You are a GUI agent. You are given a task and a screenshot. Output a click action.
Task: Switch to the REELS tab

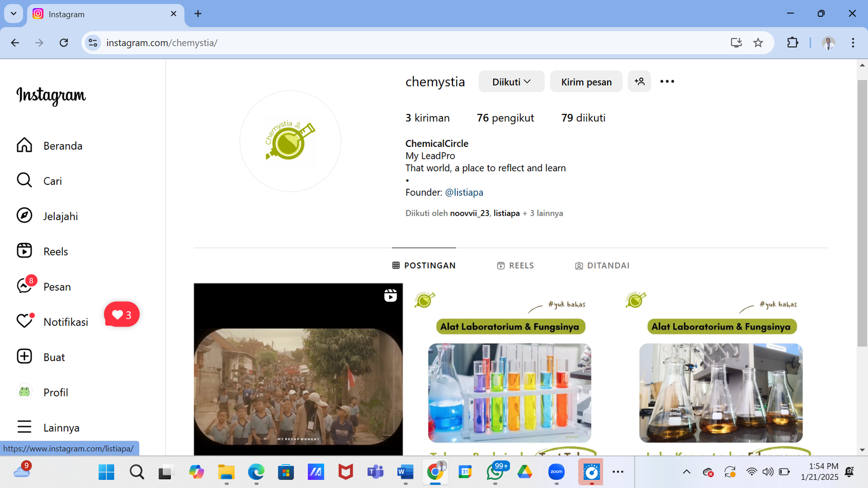[x=515, y=265]
